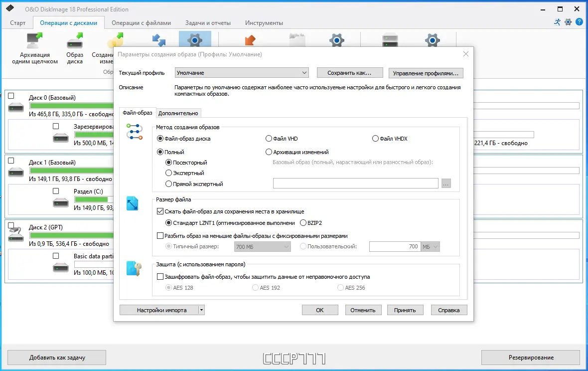Open the 'Задачи и отчеты' tab
Image resolution: width=588 pixels, height=371 pixels.
tap(208, 23)
